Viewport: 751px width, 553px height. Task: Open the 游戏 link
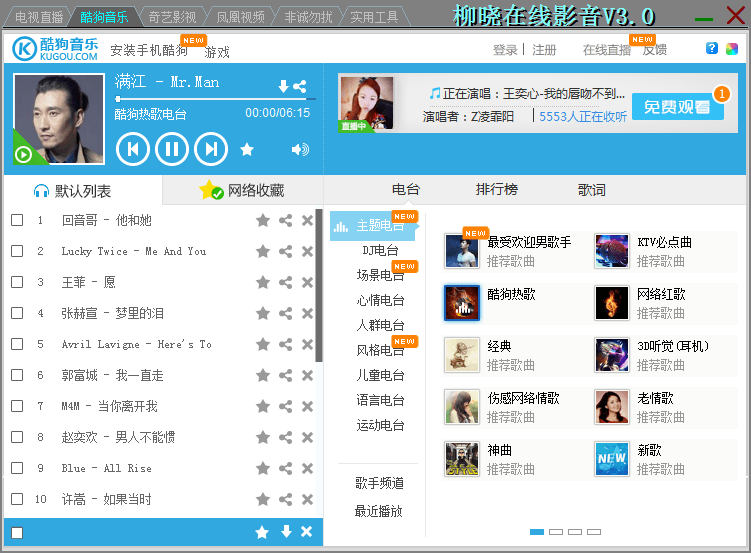coord(216,52)
